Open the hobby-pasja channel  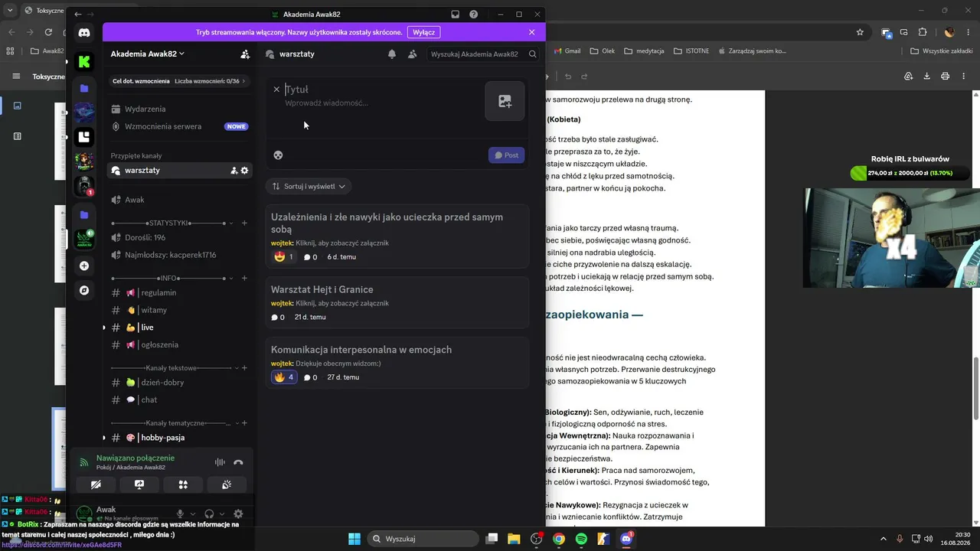point(179,438)
